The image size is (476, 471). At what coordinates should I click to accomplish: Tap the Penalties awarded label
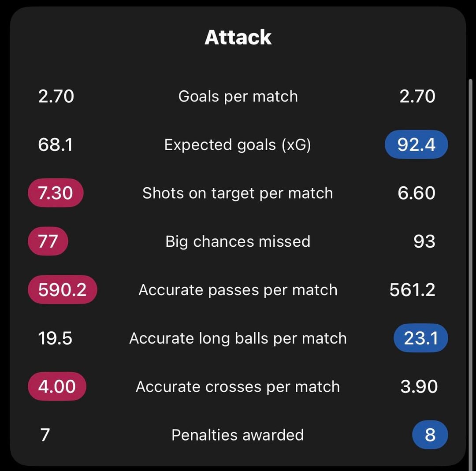[x=238, y=435]
